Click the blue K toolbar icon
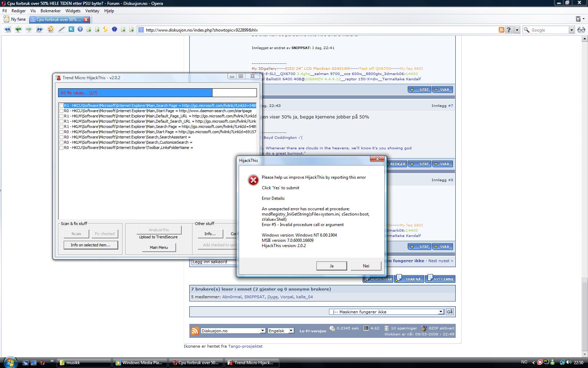 click(71, 29)
